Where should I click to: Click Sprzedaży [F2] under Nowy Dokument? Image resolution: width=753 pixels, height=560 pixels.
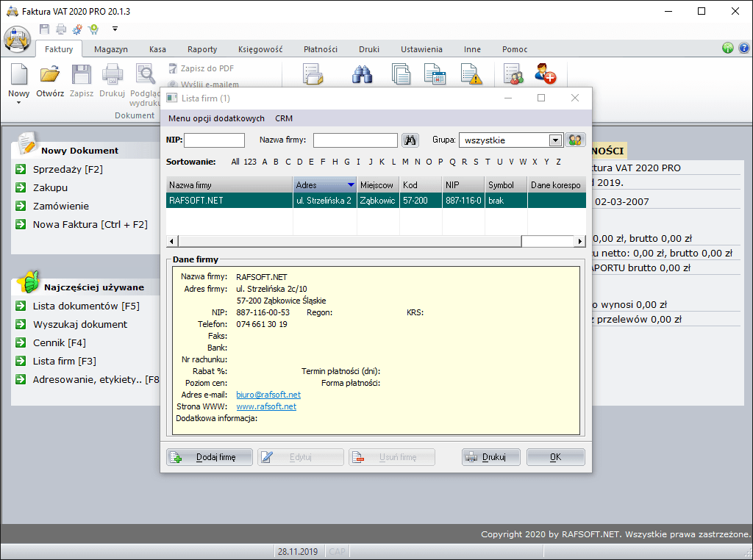click(x=68, y=169)
